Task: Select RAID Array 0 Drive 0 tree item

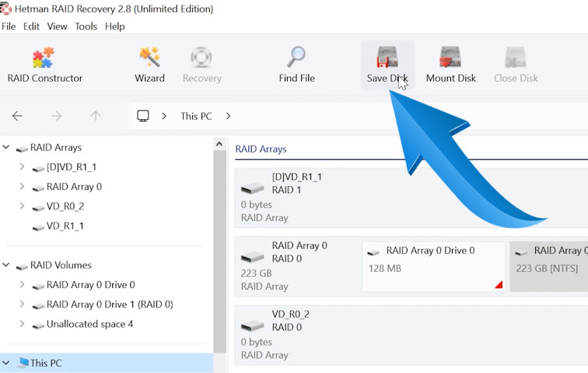Action: tap(90, 285)
